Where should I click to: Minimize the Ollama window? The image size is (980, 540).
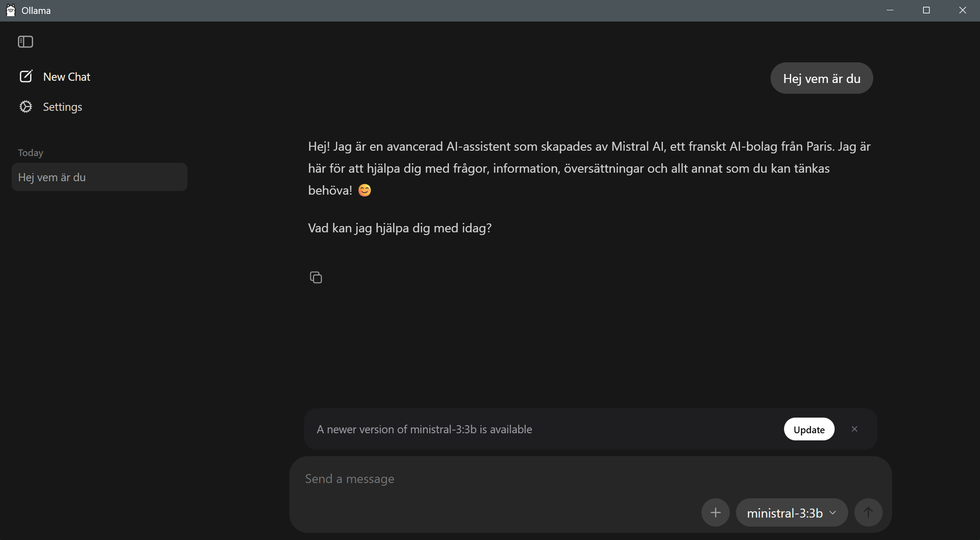[890, 10]
